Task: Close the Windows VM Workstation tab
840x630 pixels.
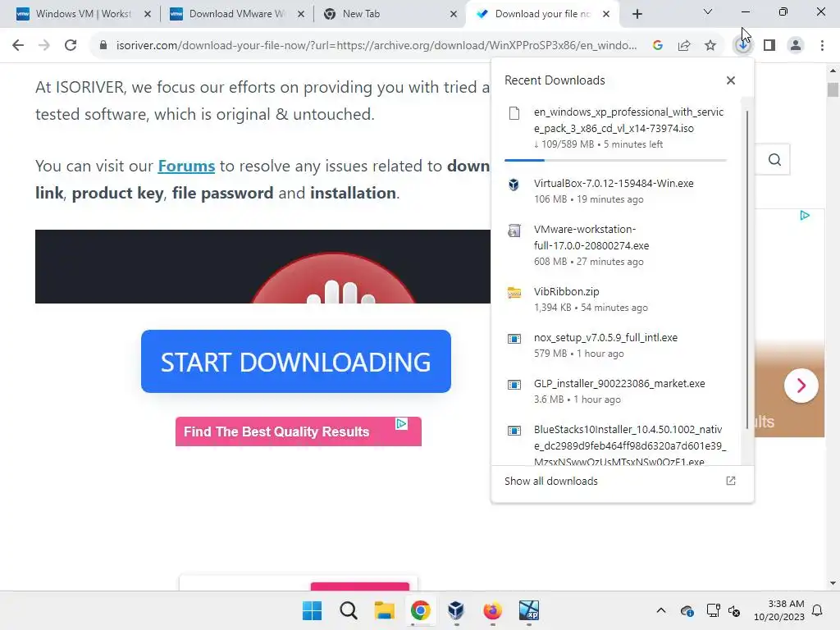Action: pyautogui.click(x=148, y=15)
